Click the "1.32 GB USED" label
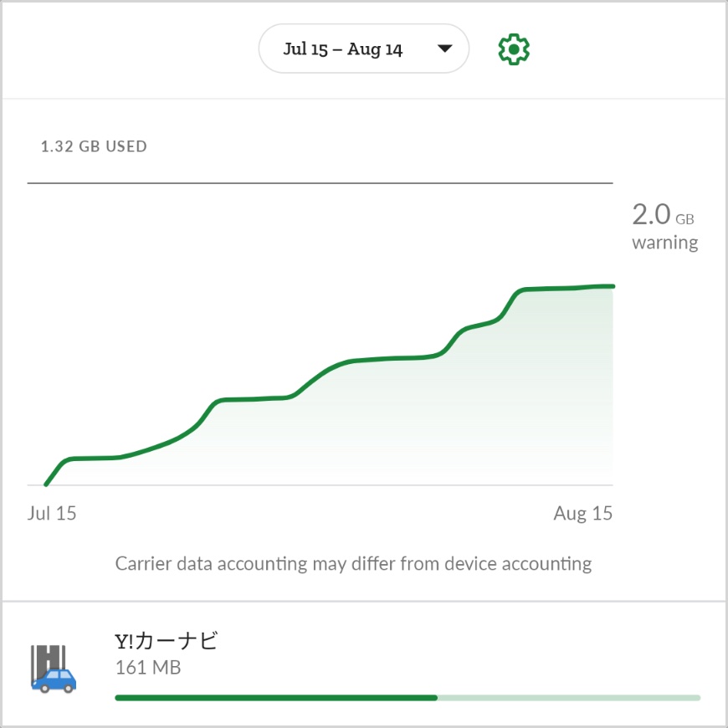728x728 pixels. (x=94, y=146)
